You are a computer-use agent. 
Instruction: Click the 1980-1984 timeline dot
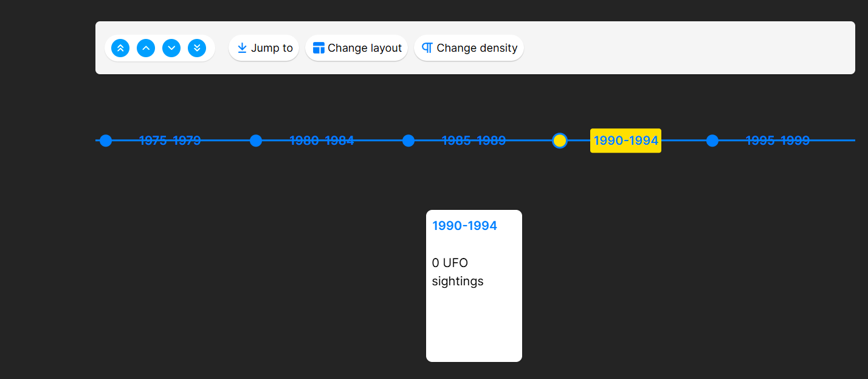256,141
